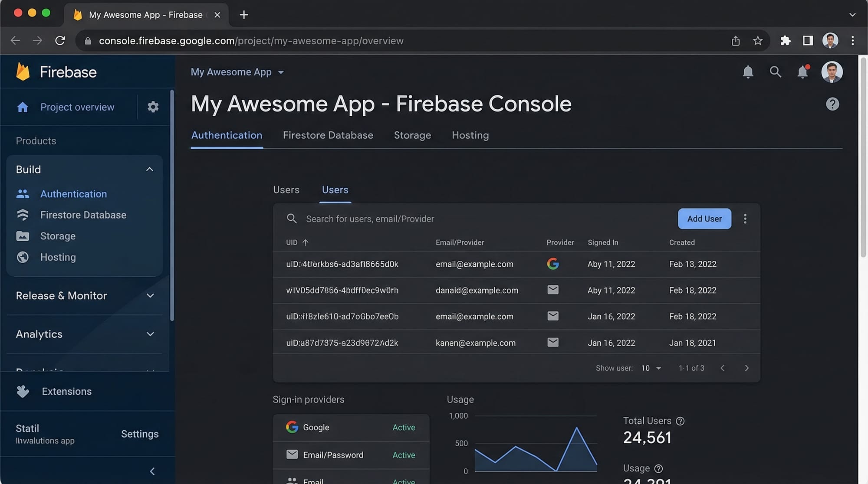Image resolution: width=868 pixels, height=484 pixels.
Task: Switch to Firestore Database tab
Action: click(328, 135)
